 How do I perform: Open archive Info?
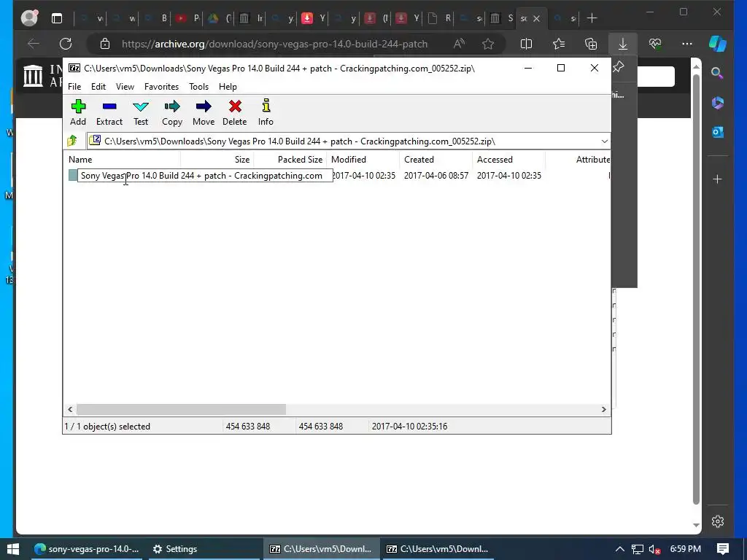click(266, 112)
